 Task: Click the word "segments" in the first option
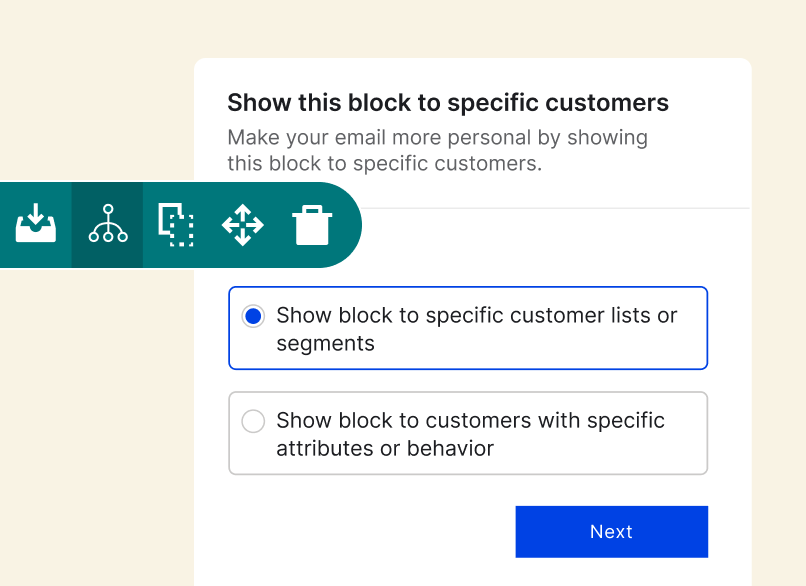(326, 344)
